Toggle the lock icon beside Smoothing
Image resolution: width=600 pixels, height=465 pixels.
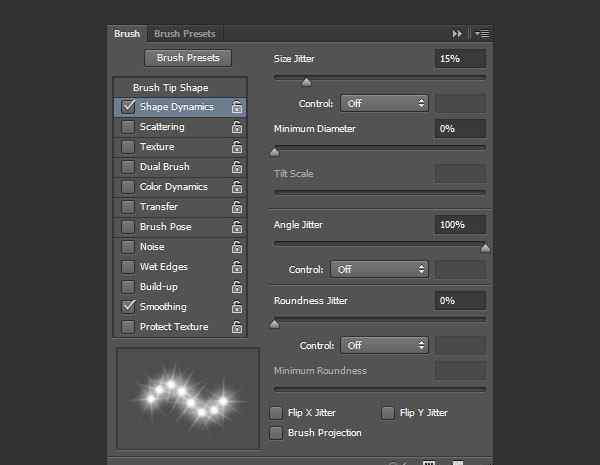pos(237,307)
